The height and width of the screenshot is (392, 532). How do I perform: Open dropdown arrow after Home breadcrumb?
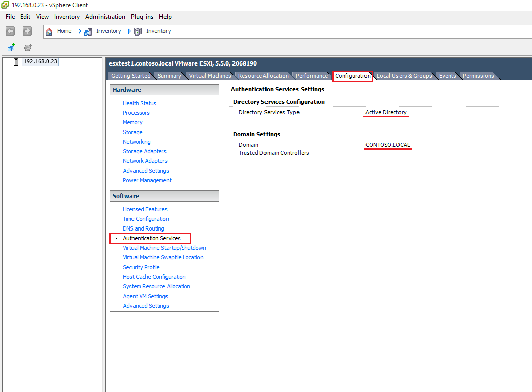80,31
